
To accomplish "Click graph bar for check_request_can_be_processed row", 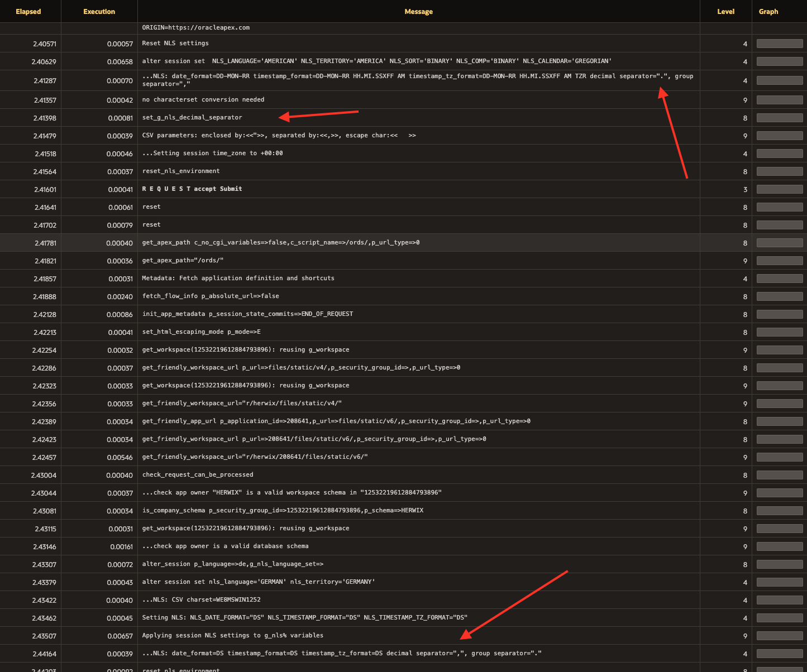I will coord(779,476).
